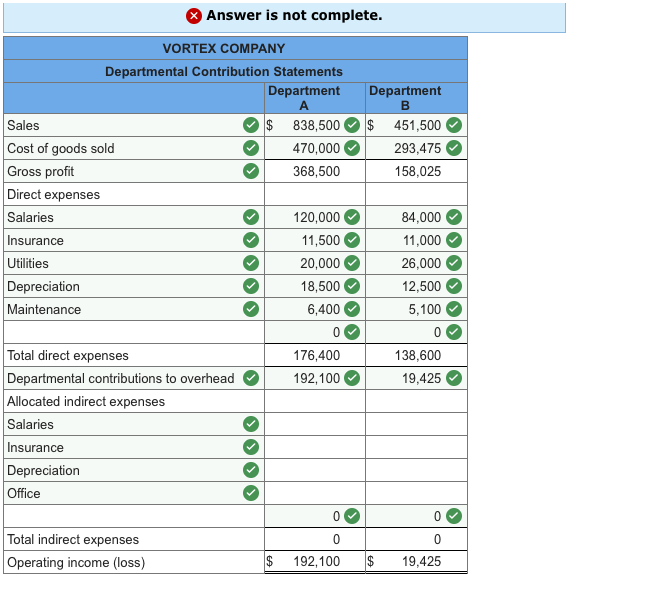Click the green check beside 5,100 maintenance value
Screen dimensions: 652x589
click(x=454, y=309)
